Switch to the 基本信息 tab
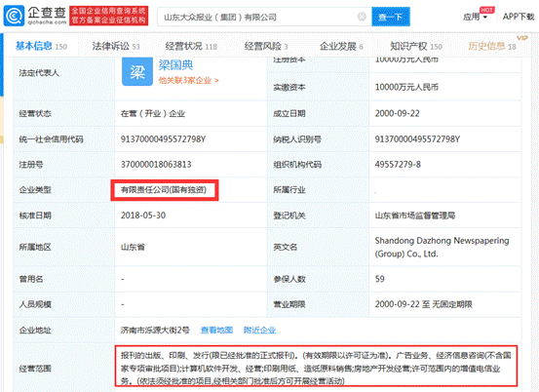Image resolution: width=539 pixels, height=392 pixels. (x=41, y=46)
